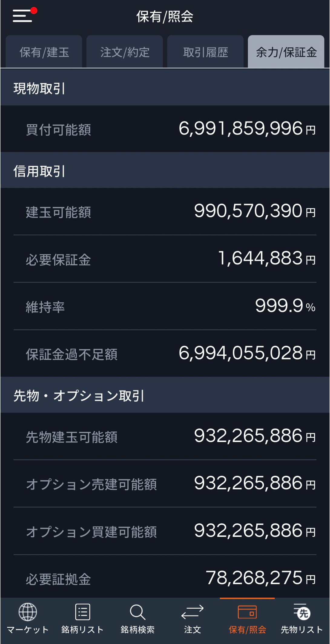330x644 pixels.
Task: Tap the Market globe icon
Action: coord(28,612)
